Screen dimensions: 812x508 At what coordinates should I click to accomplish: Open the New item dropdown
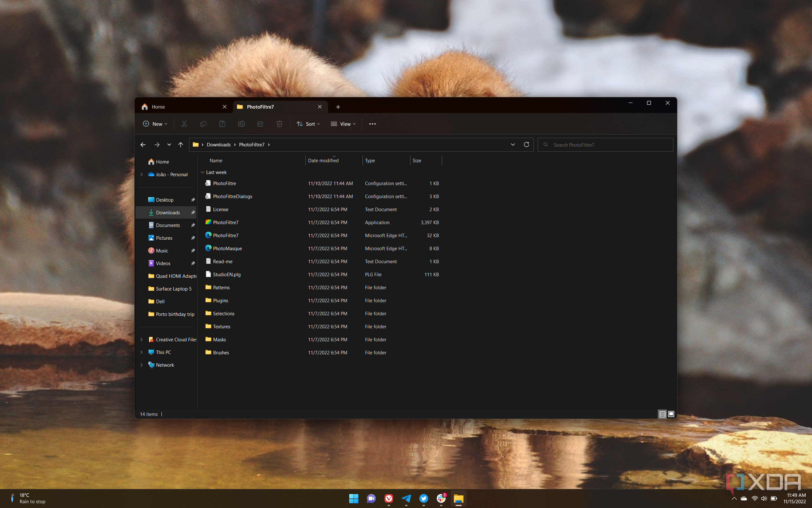click(x=155, y=124)
